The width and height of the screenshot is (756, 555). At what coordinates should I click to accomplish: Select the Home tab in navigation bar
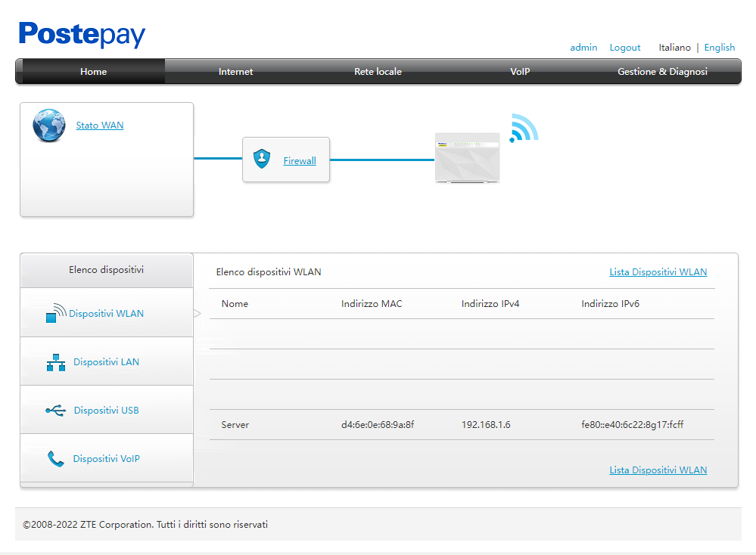point(94,72)
